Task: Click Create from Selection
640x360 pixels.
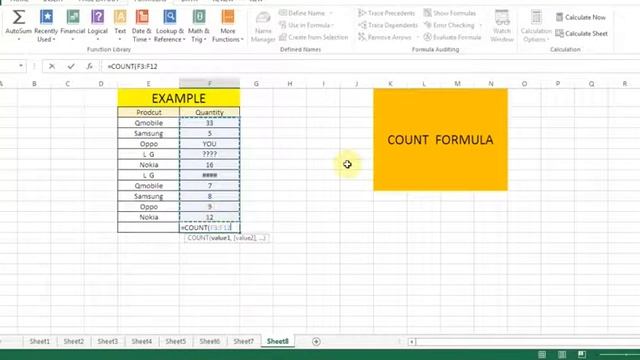Action: (313, 37)
